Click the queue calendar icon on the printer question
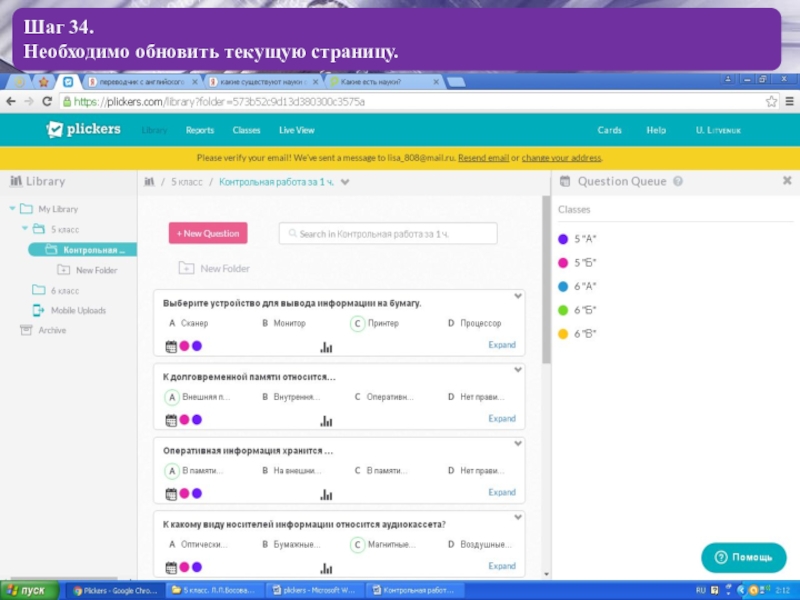Viewport: 800px width, 600px height. click(x=171, y=346)
